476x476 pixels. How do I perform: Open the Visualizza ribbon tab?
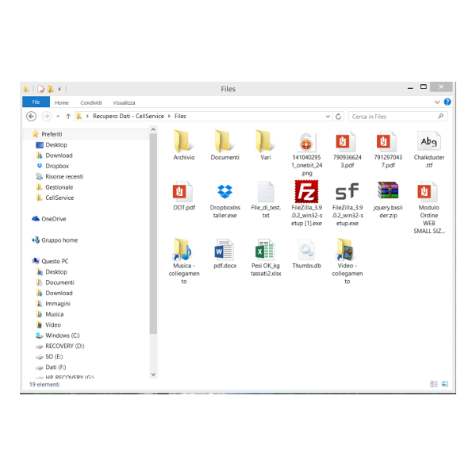[x=124, y=102]
